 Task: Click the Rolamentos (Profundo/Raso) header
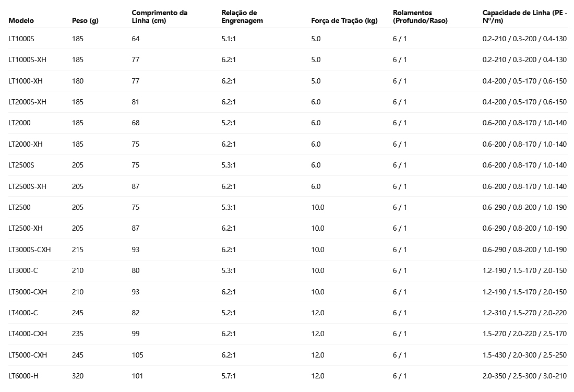pyautogui.click(x=420, y=17)
